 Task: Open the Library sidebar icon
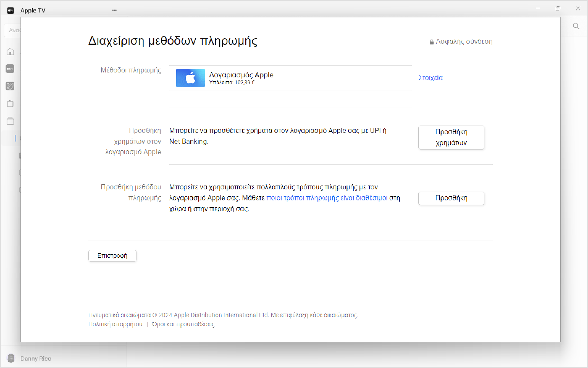coord(10,121)
